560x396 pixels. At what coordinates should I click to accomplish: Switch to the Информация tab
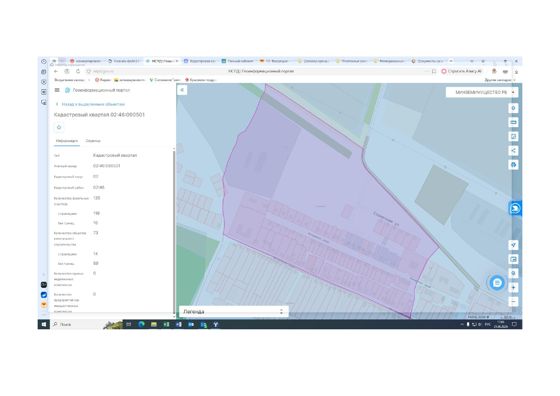coord(67,141)
